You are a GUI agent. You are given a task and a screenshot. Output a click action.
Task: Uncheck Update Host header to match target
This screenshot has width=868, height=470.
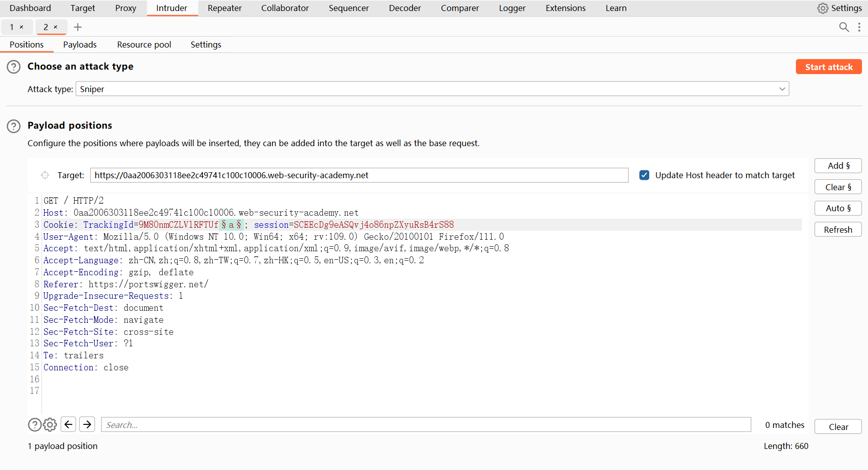point(644,175)
